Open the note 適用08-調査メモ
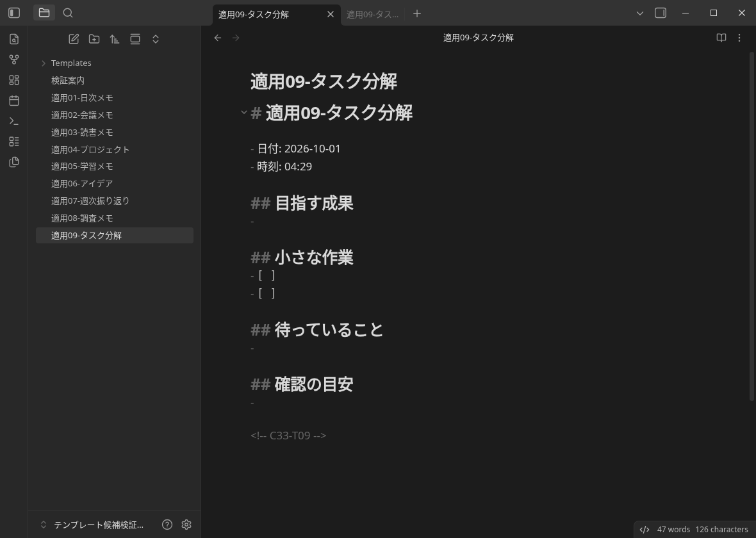The height and width of the screenshot is (538, 756). (115, 218)
